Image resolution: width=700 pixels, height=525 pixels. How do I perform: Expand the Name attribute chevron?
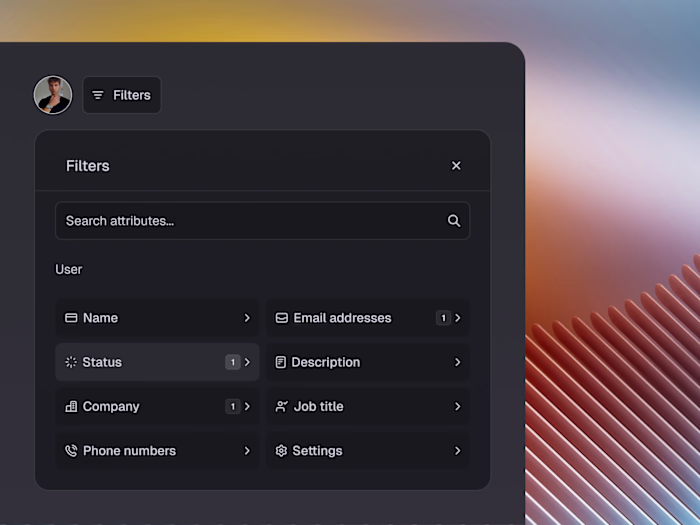[247, 318]
